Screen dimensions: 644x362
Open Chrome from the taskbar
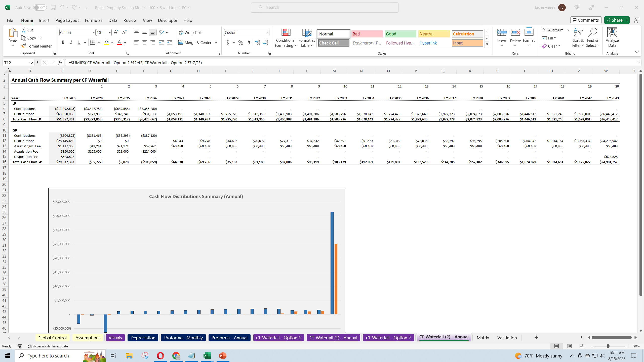pos(176,356)
